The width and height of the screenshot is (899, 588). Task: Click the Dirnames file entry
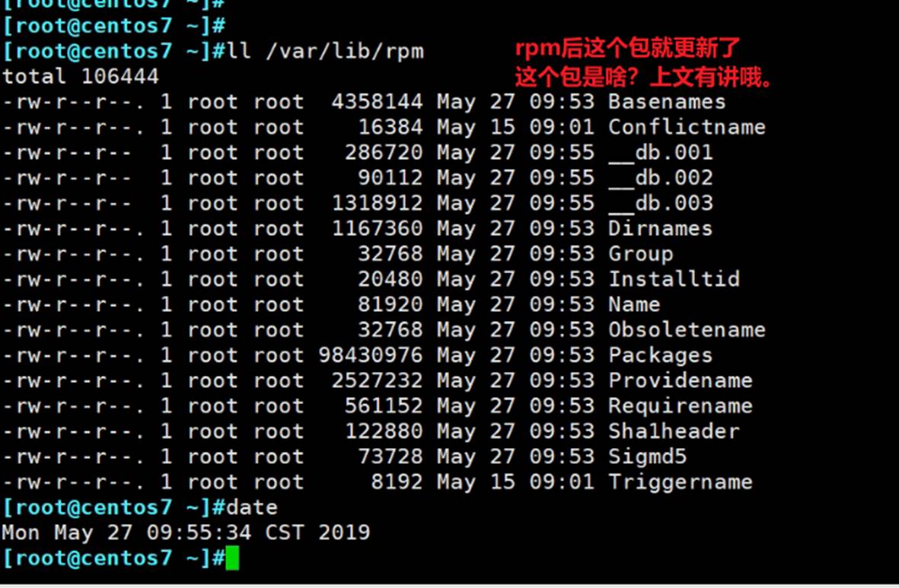click(x=660, y=228)
